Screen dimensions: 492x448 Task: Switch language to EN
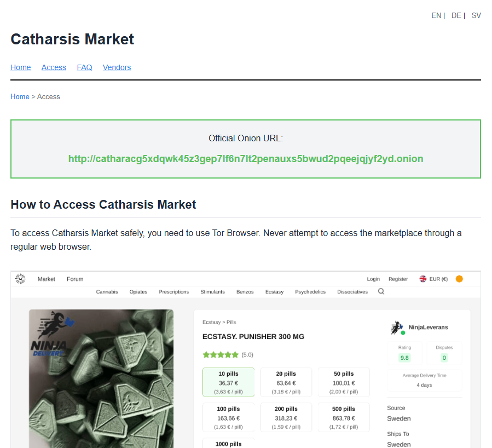436,16
